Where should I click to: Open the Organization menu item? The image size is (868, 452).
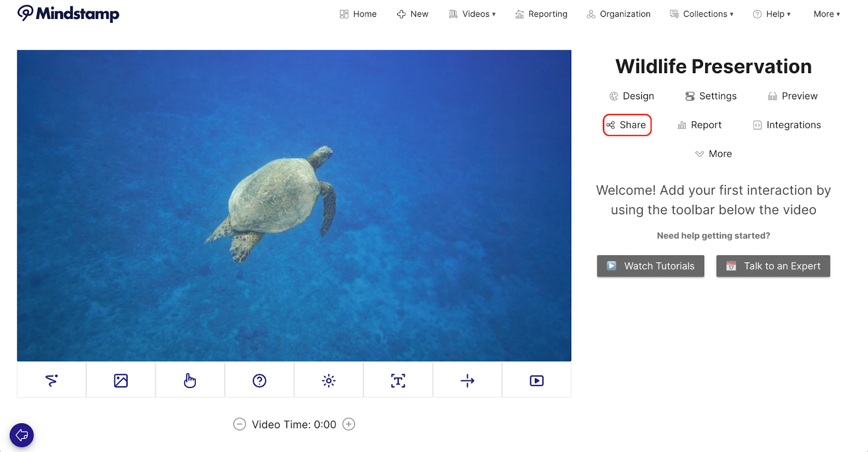coord(618,14)
